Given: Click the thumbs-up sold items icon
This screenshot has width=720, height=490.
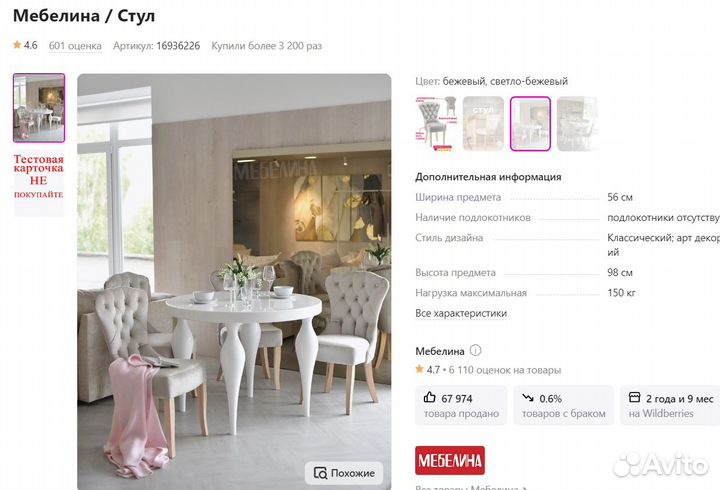Looking at the screenshot, I should (x=429, y=397).
